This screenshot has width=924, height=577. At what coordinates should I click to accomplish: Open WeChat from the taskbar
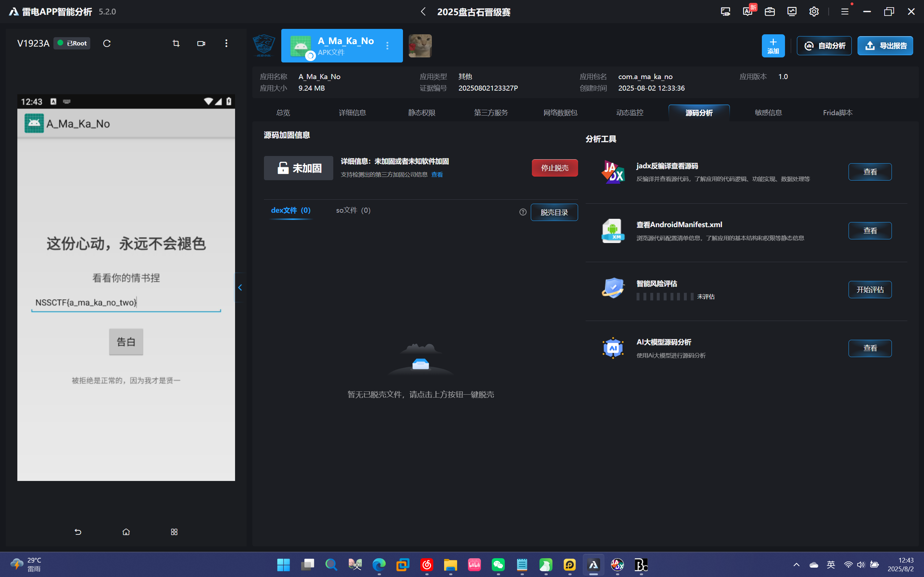click(x=498, y=564)
